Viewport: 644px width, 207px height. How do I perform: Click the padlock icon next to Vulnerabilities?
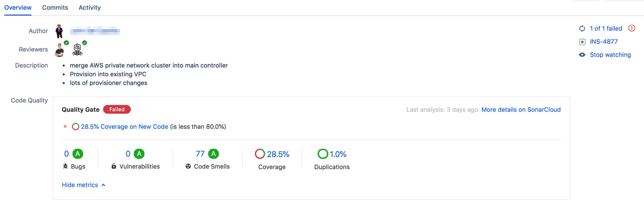[114, 166]
